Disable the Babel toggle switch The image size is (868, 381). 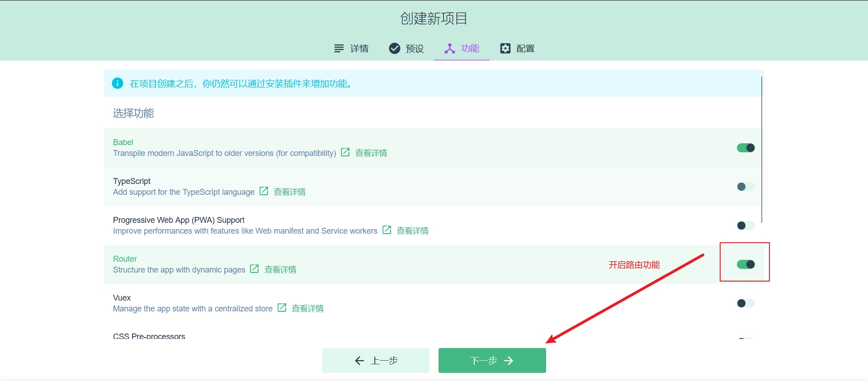[745, 148]
